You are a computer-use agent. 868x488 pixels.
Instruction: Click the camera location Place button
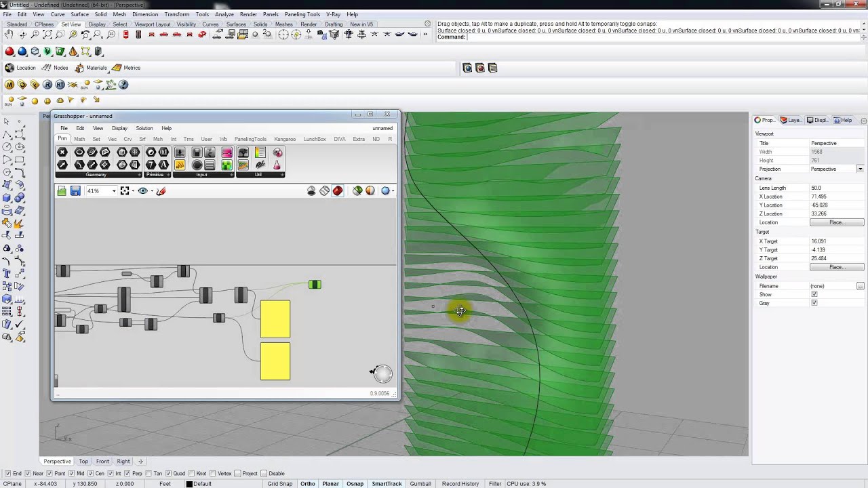(x=837, y=222)
